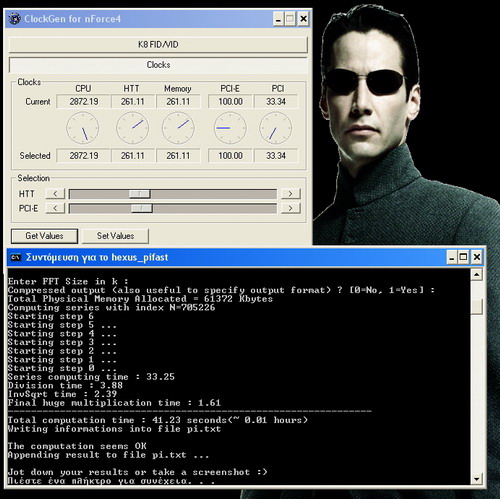Click Set Values button
Screen dimensions: 500x499
[115, 236]
